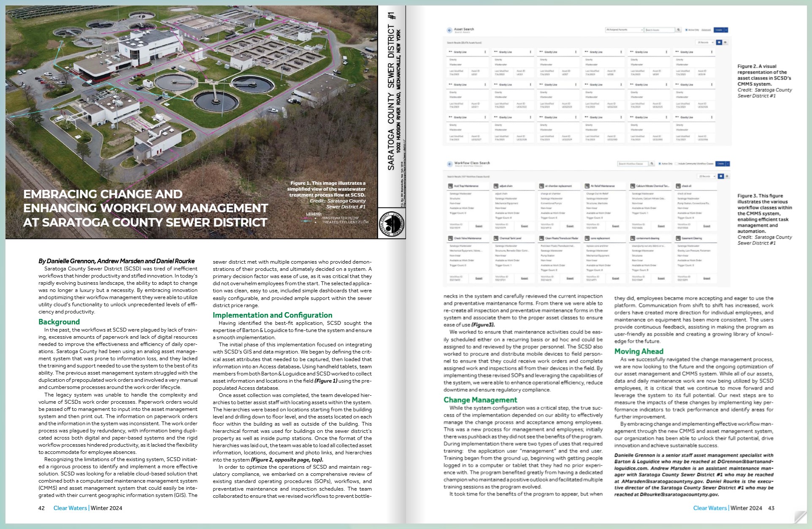This screenshot has width=812, height=529.
Task: Click the Figure 3 caption text
Action: [765, 219]
